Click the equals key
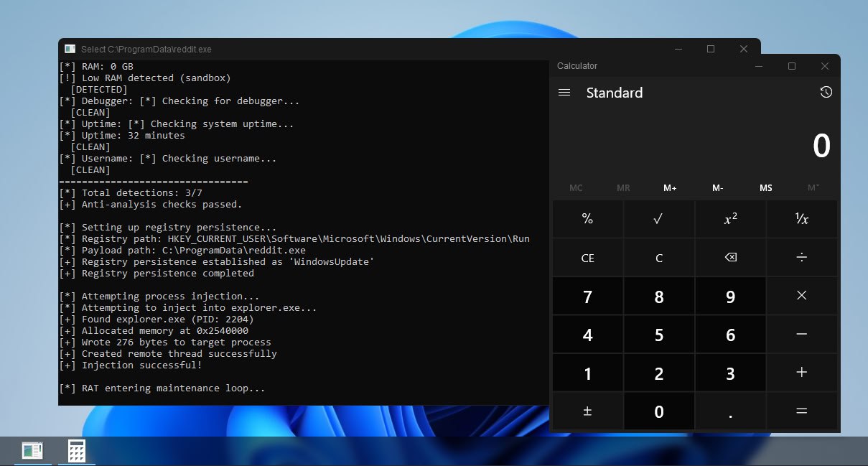Viewport: 868px width, 466px height. [802, 411]
